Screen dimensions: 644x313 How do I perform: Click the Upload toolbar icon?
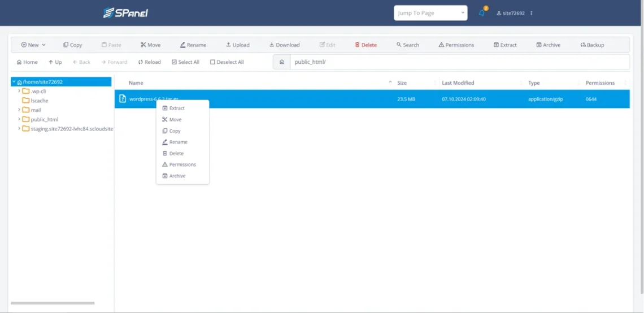pyautogui.click(x=228, y=45)
